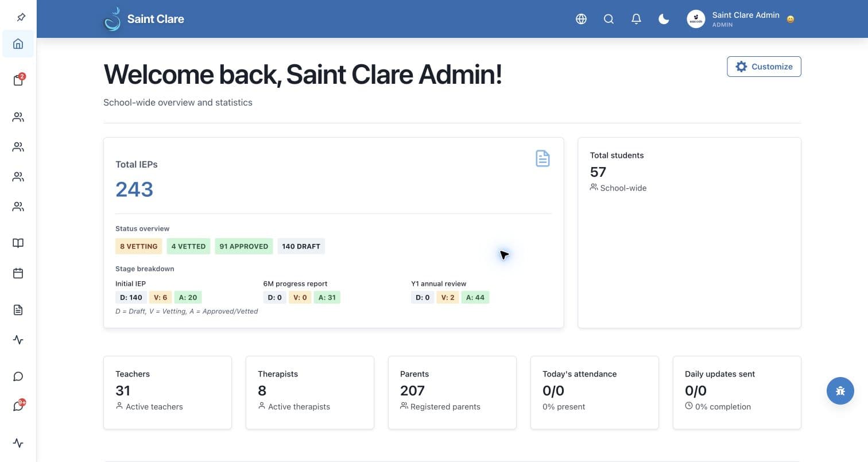Click the document icon on the Total IEPs card
The image size is (868, 462).
pos(542,158)
